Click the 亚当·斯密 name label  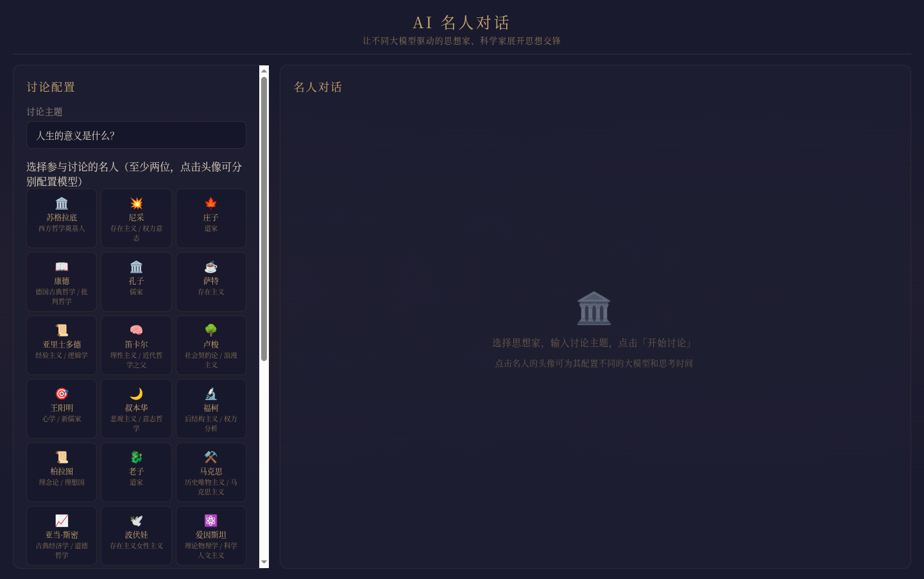[x=62, y=535]
